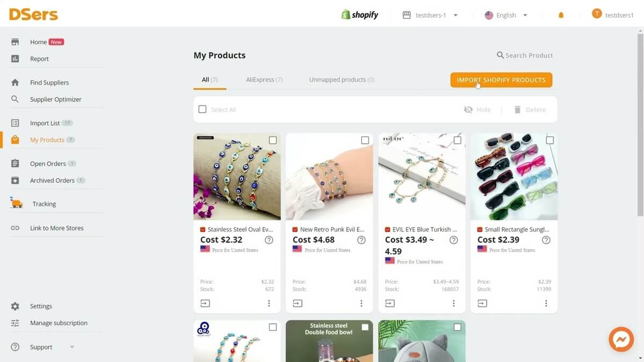
Task: Tick the Select All checkbox
Action: 202,109
